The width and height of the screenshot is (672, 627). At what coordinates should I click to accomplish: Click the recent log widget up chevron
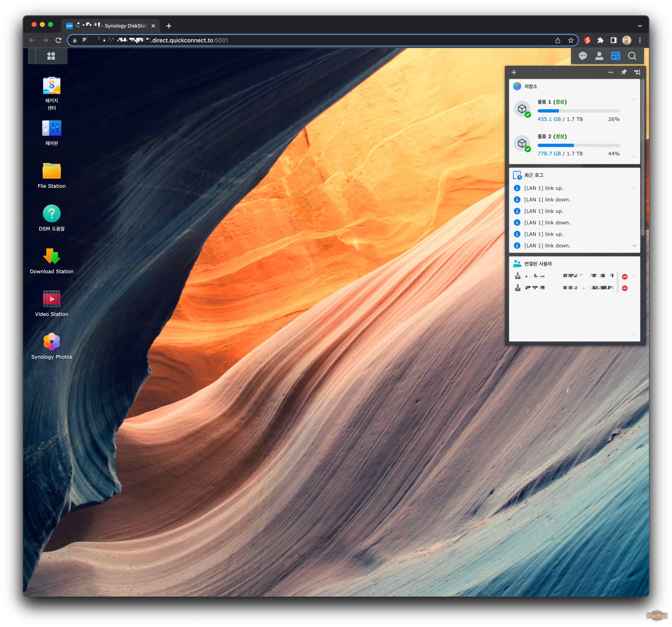coord(634,188)
